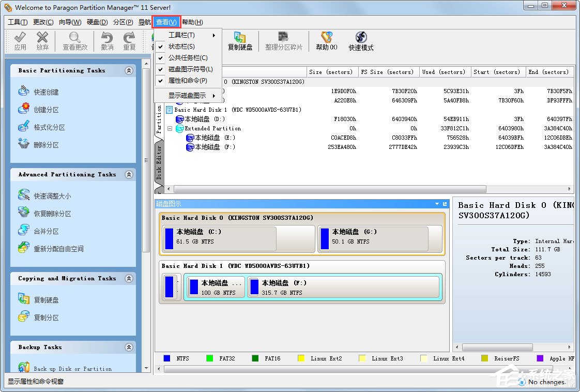The height and width of the screenshot is (392, 580).
Task: Click the sidebar Copy Partition (复制分区) icon
Action: 24,316
